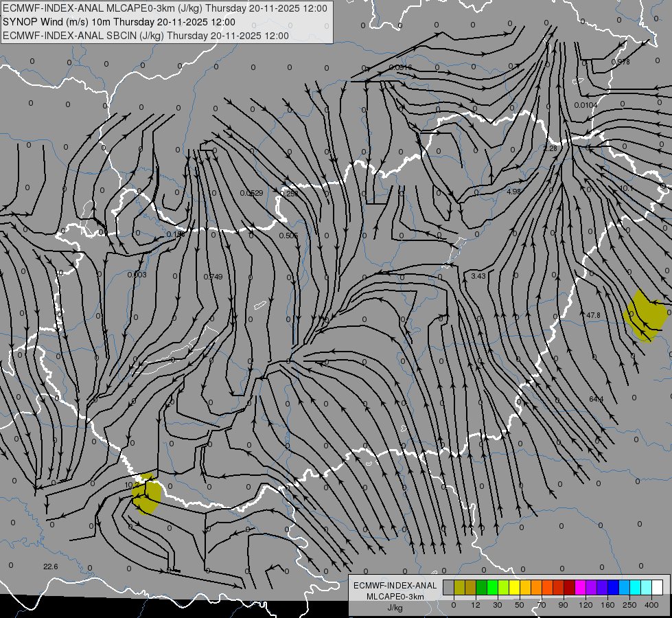672x618 pixels.
Task: Click the magenta legend swatch
Action: [x=581, y=587]
